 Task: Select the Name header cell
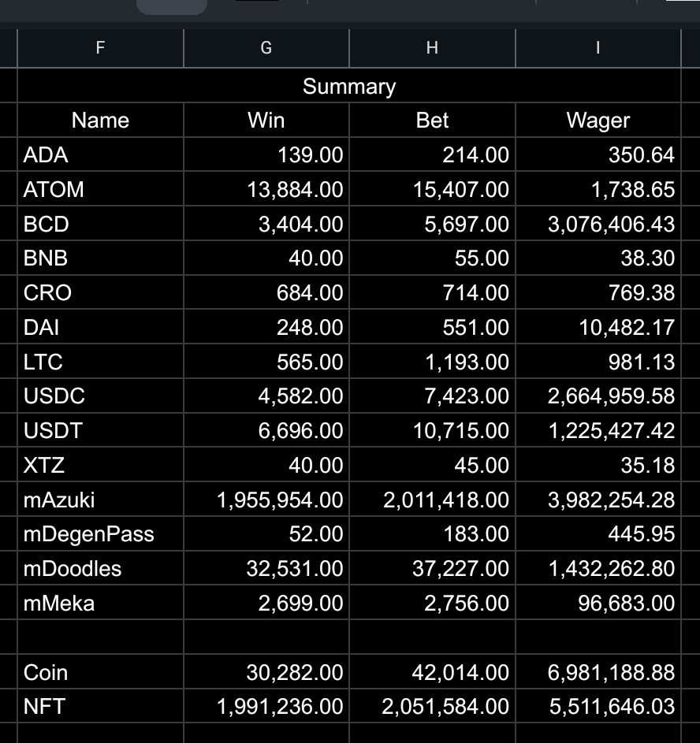pyautogui.click(x=100, y=120)
